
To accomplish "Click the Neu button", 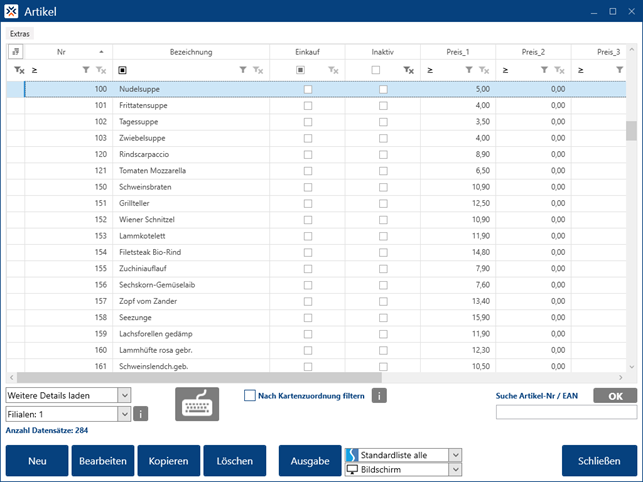I will [38, 461].
